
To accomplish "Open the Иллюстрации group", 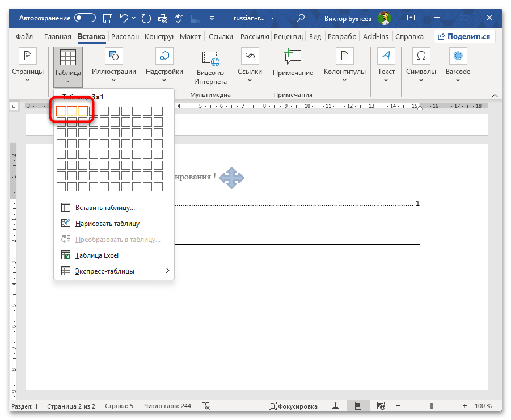I will [114, 66].
